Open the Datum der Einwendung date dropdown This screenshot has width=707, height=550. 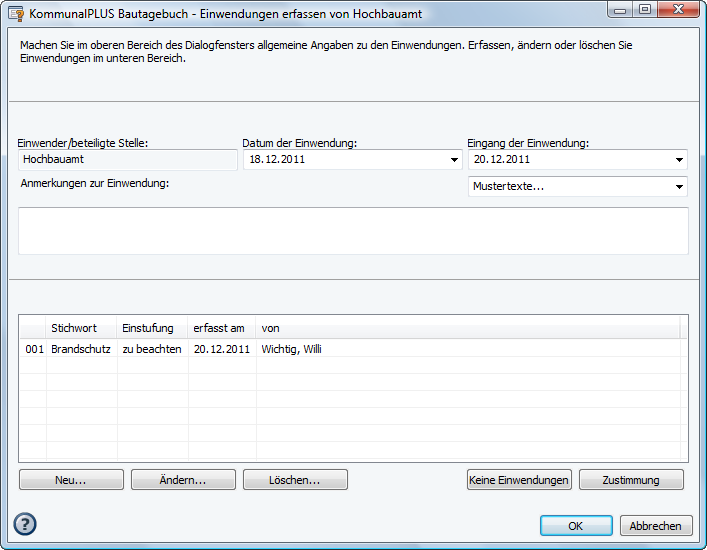(x=454, y=160)
